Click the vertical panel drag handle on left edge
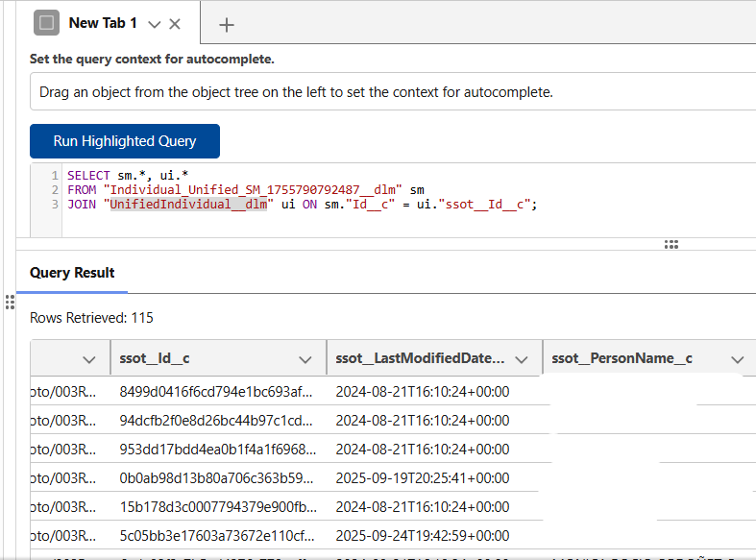 [11, 303]
